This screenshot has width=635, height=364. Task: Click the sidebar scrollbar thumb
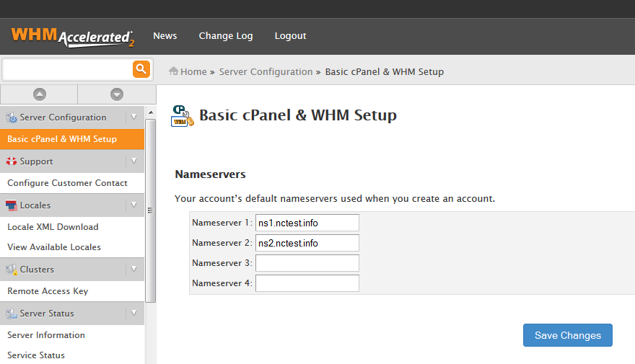click(151, 210)
